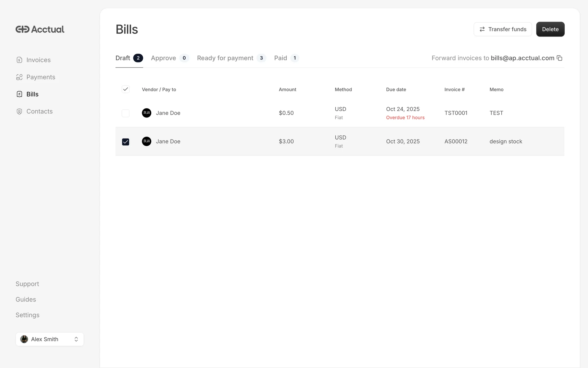Open the Alex Smith account switcher
The width and height of the screenshot is (588, 368).
coord(45,339)
